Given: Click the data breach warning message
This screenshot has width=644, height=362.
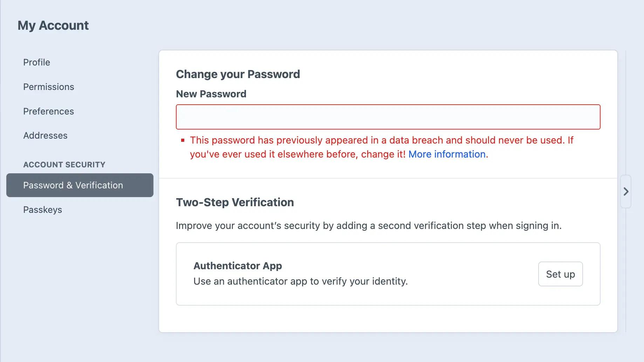Looking at the screenshot, I should pyautogui.click(x=350, y=147).
